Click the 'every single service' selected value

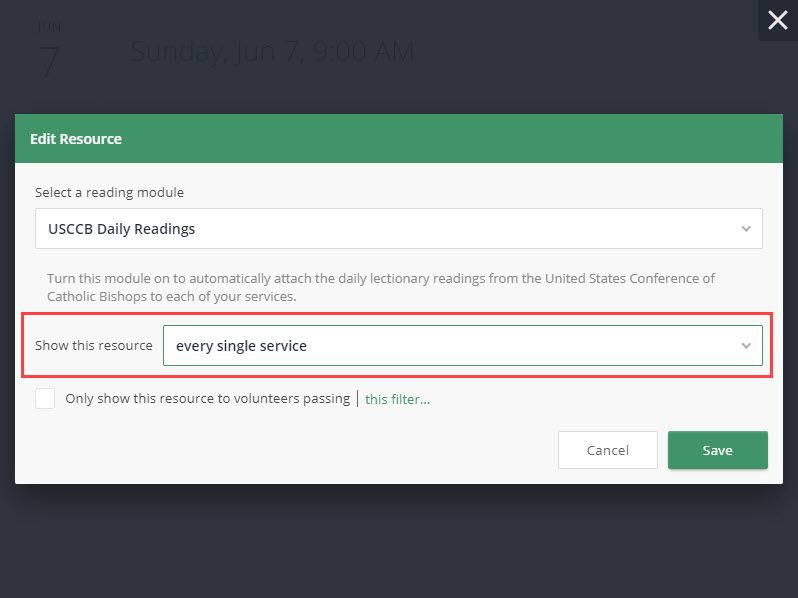[x=241, y=346]
